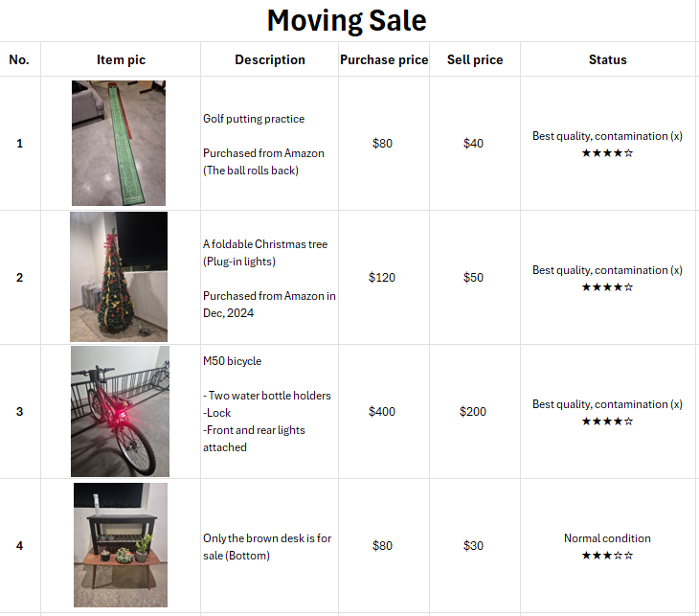Click the $30 desk sell price cell
Screen dimensions: 699x616
pos(475,545)
